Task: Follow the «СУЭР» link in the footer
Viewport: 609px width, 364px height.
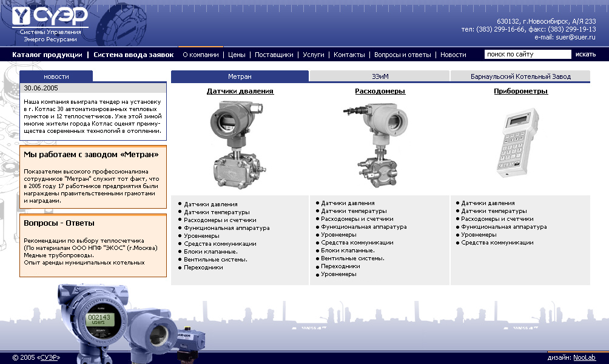Action: tap(49, 357)
